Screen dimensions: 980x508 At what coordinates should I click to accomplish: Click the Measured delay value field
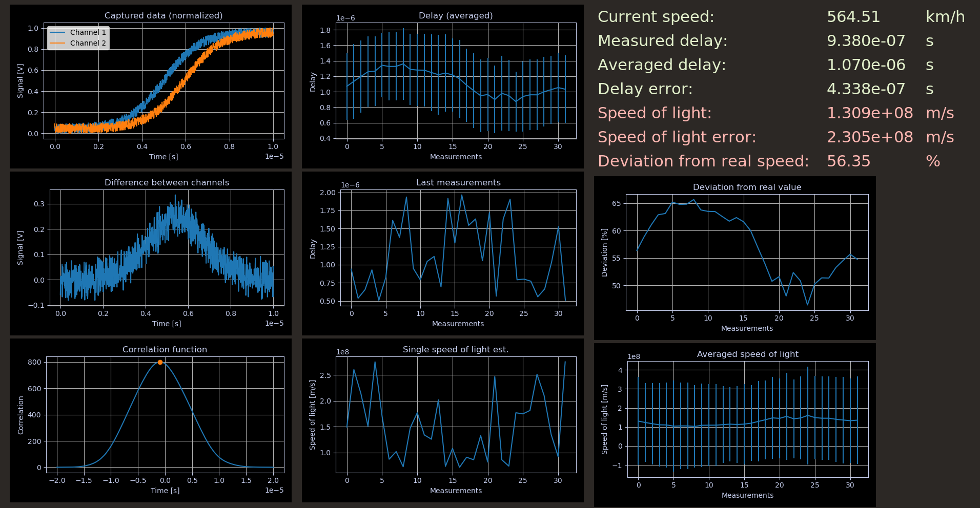[x=866, y=40]
